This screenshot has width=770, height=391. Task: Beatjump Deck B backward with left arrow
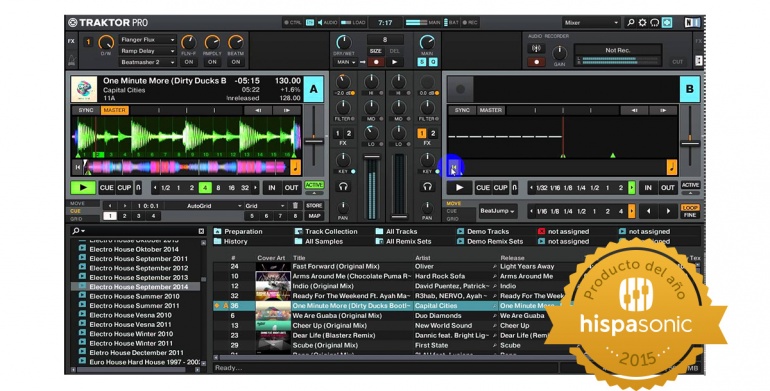pos(648,211)
